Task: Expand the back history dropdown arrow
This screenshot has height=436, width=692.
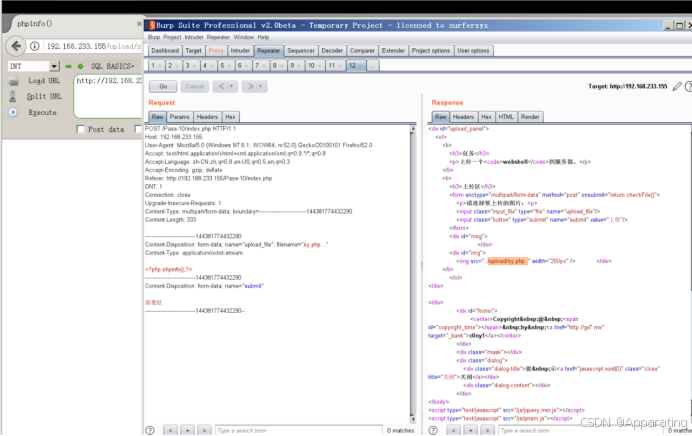Action: [231, 86]
